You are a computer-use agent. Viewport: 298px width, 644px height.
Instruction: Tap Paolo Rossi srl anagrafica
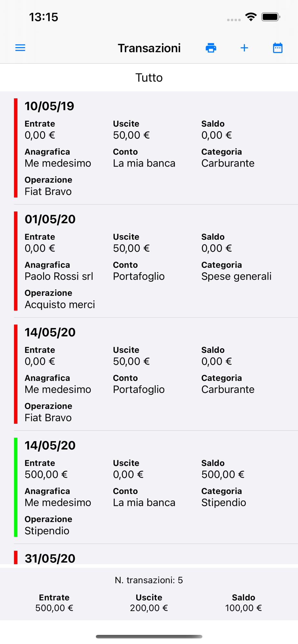[59, 276]
